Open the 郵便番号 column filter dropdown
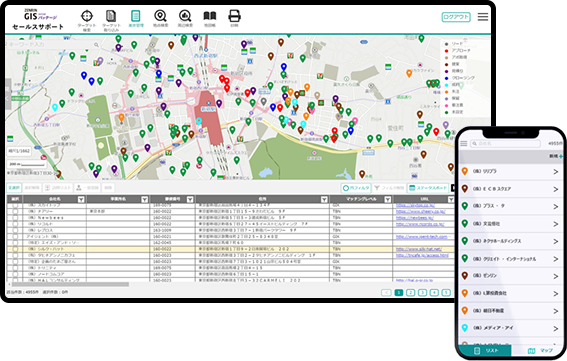The image size is (567, 361). [x=190, y=199]
